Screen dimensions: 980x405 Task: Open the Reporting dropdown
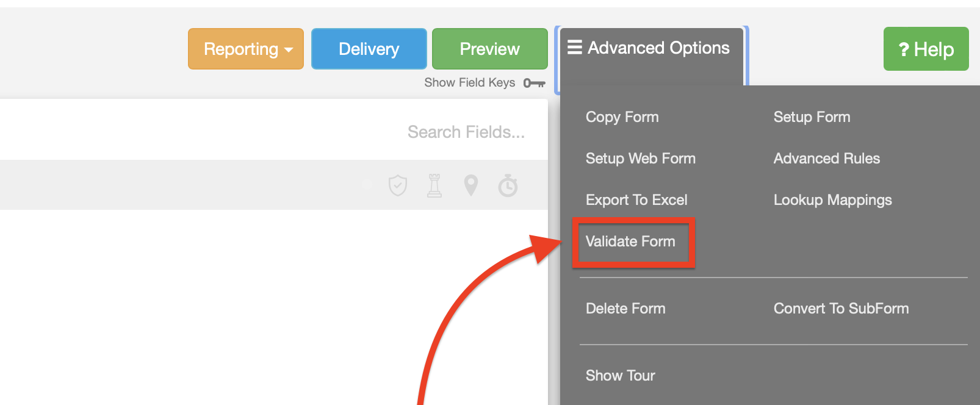point(245,49)
